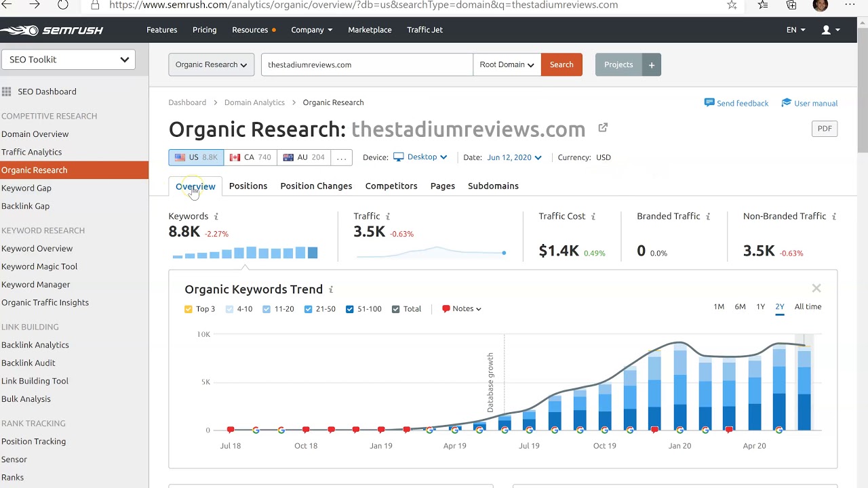The width and height of the screenshot is (868, 488).
Task: Open the Root Domain dropdown
Action: click(507, 64)
